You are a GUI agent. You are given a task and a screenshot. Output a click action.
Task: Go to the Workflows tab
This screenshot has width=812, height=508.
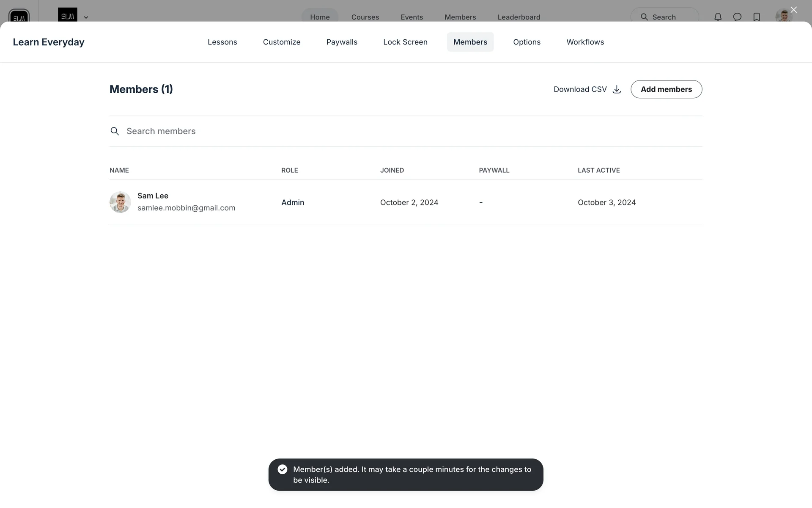585,42
